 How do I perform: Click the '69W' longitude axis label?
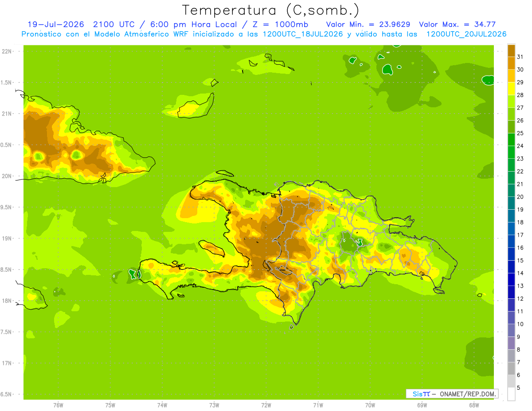tap(422, 405)
